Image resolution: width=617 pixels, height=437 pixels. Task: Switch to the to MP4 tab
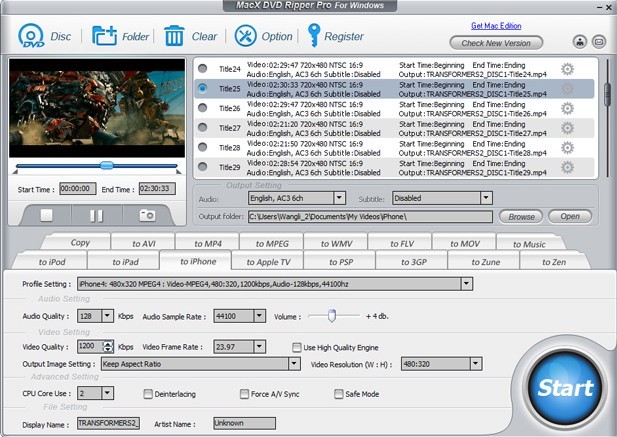pyautogui.click(x=206, y=243)
